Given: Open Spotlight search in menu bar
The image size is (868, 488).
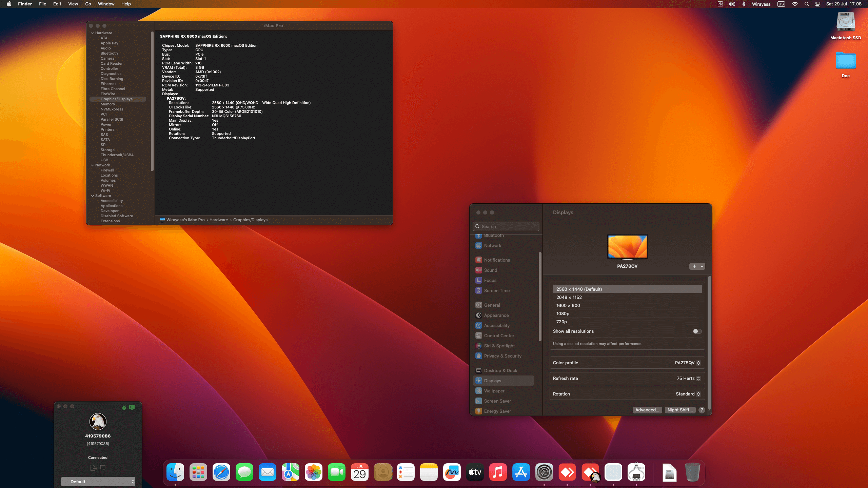Looking at the screenshot, I should point(807,4).
